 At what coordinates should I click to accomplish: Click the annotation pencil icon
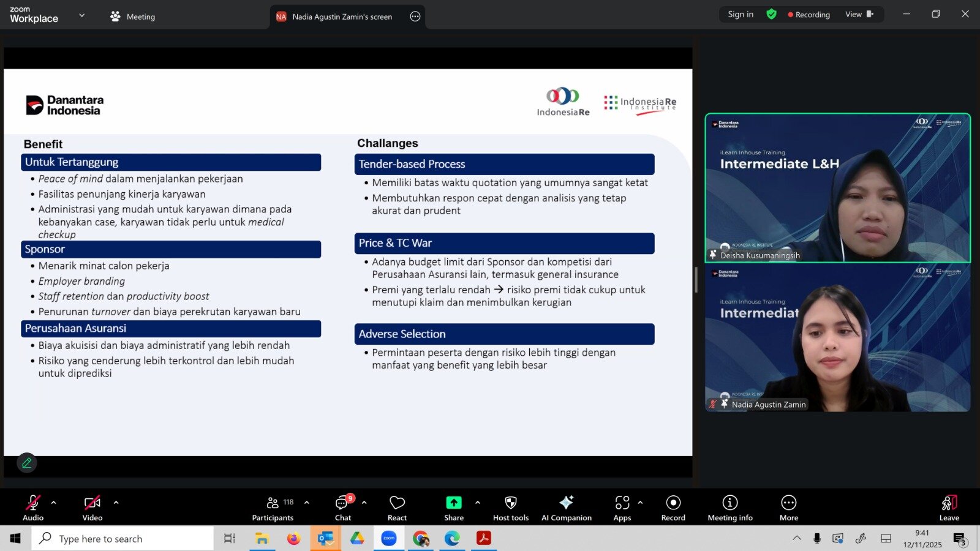tap(27, 463)
